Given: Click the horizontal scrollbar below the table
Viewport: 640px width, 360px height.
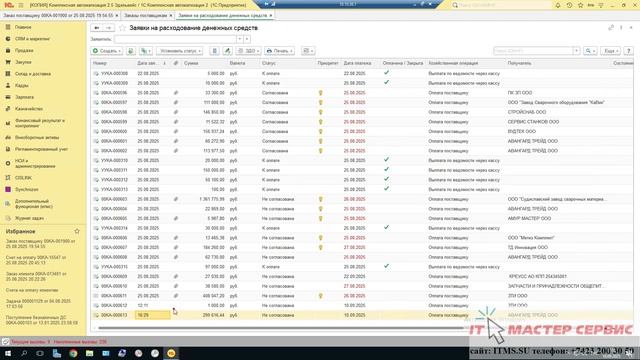Looking at the screenshot, I should click(x=281, y=328).
